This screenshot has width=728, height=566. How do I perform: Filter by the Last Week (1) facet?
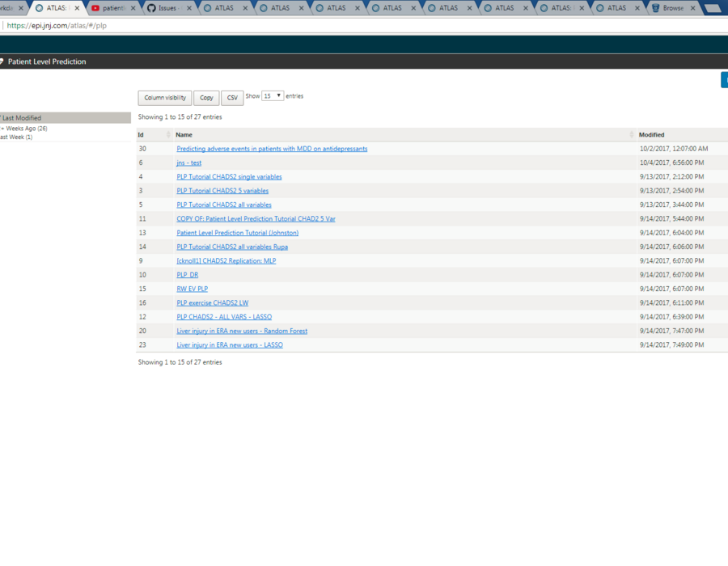(16, 137)
